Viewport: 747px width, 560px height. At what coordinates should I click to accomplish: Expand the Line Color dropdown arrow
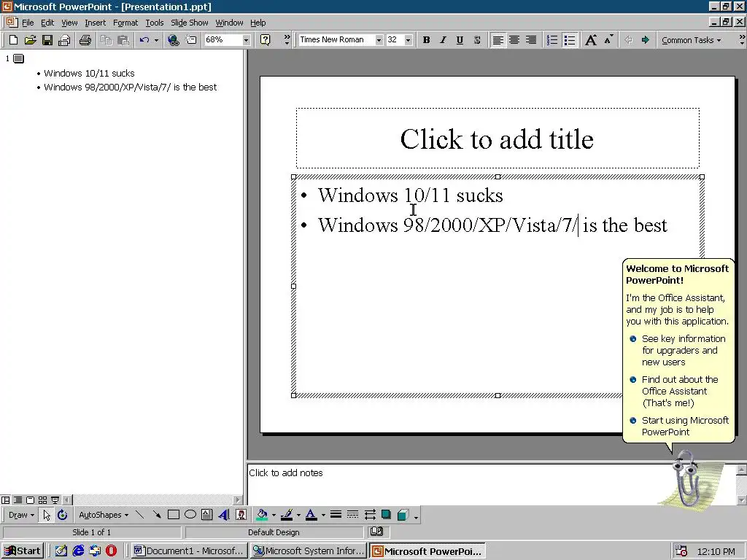298,515
